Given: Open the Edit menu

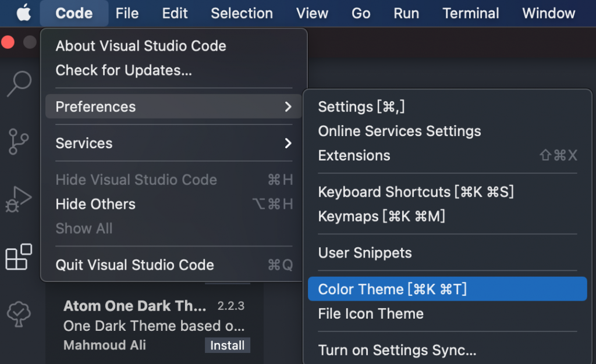Looking at the screenshot, I should coord(175,13).
